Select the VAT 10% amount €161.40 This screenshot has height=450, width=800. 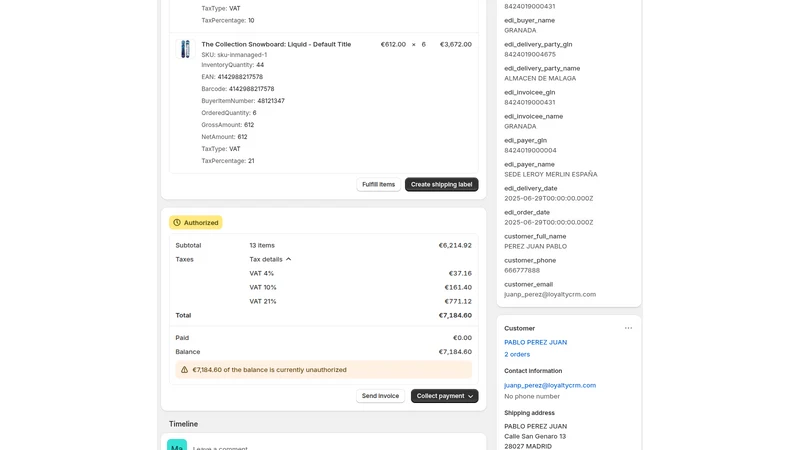[458, 287]
